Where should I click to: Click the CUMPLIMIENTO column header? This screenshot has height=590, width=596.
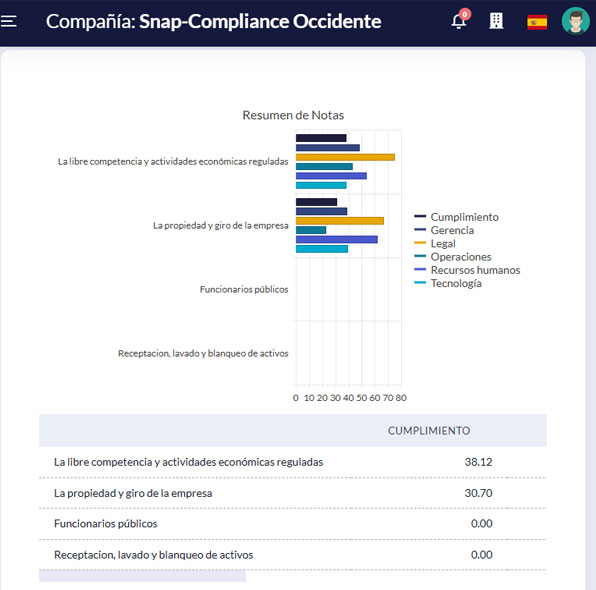click(x=429, y=431)
